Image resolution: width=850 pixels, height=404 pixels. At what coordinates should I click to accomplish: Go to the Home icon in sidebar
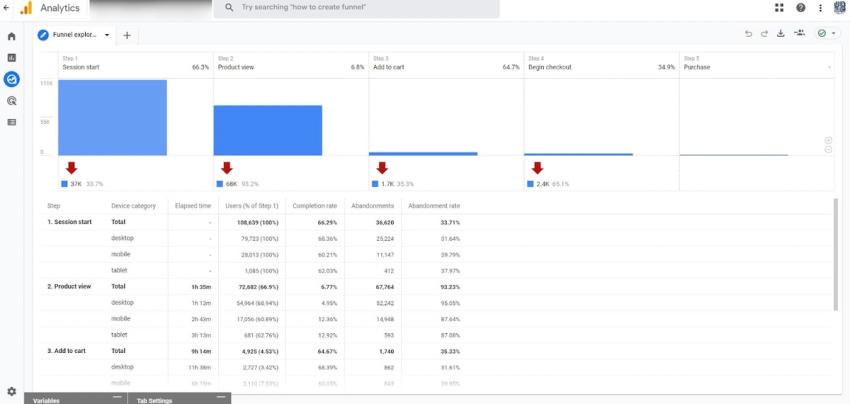tap(11, 36)
